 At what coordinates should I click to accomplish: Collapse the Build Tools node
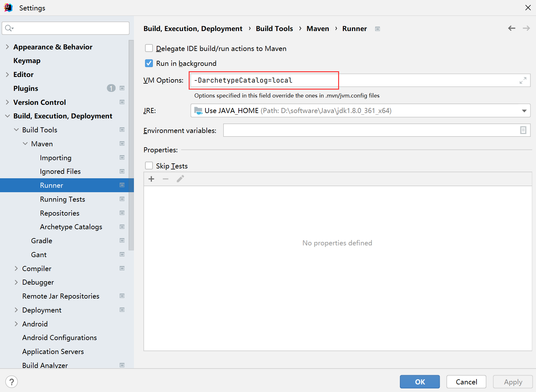pos(16,130)
